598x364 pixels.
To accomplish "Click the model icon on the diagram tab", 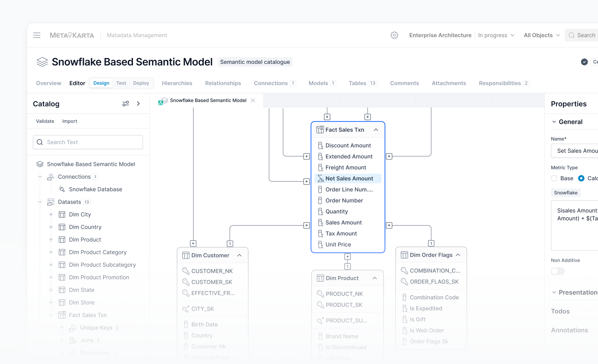I will (163, 101).
